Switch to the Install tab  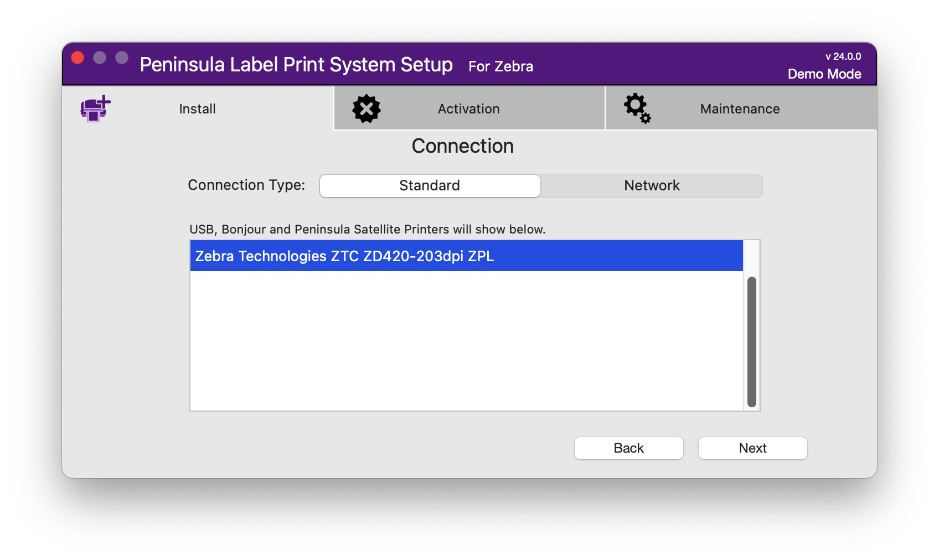[198, 108]
